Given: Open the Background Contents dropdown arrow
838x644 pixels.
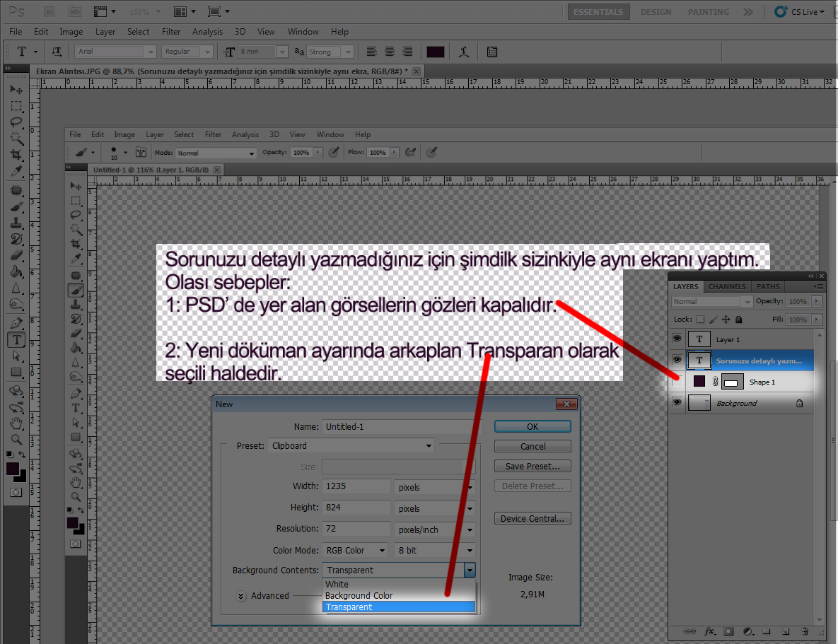Looking at the screenshot, I should (x=470, y=570).
